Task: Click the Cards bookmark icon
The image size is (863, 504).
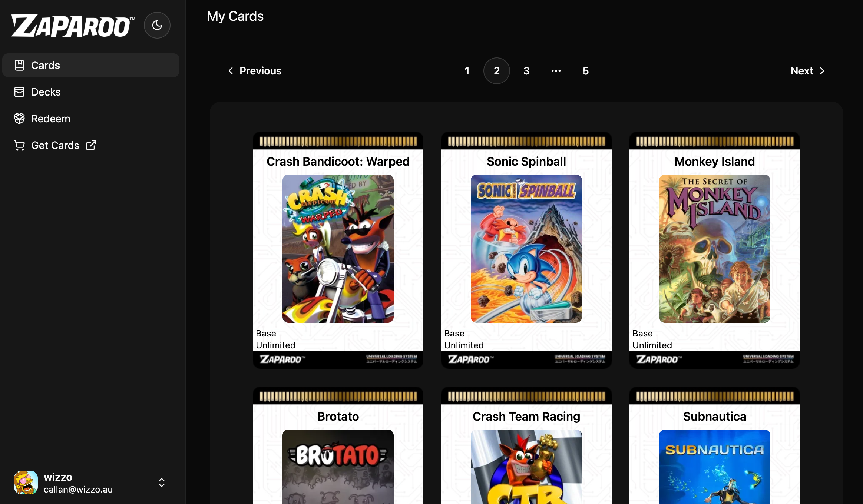Action: (x=19, y=65)
